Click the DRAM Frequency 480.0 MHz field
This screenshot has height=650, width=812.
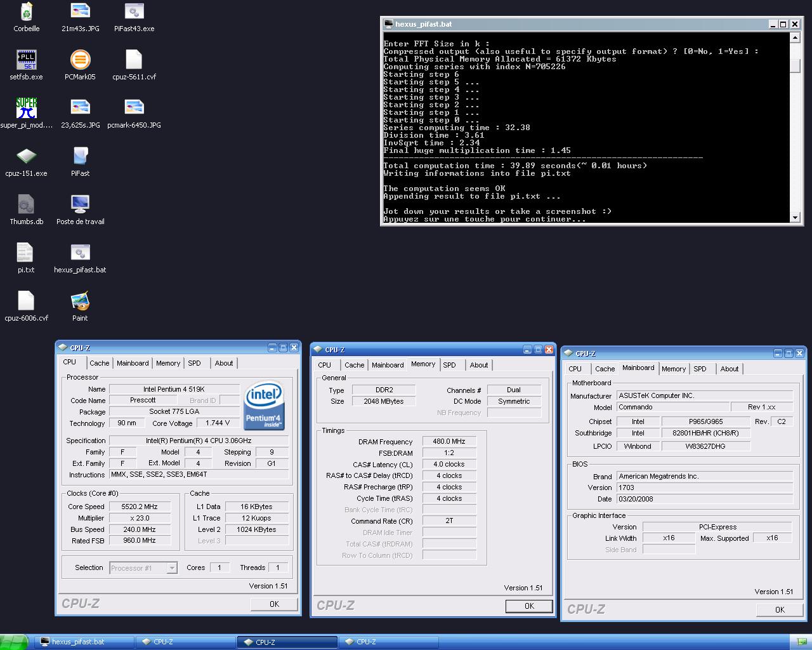point(449,442)
